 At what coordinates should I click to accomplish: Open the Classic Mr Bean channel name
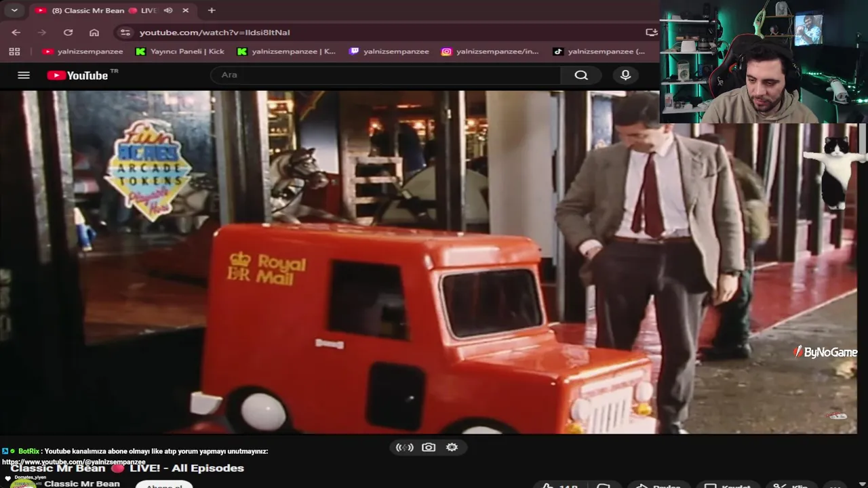82,484
